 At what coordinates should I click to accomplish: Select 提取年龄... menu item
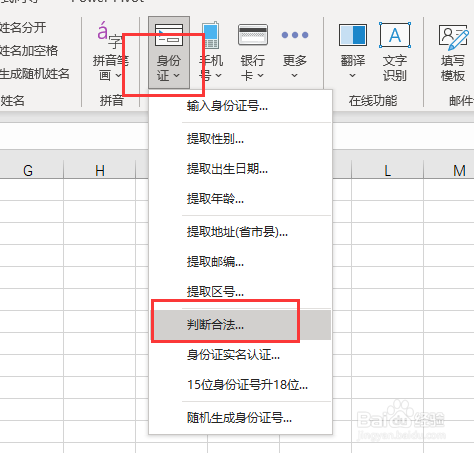click(240, 199)
